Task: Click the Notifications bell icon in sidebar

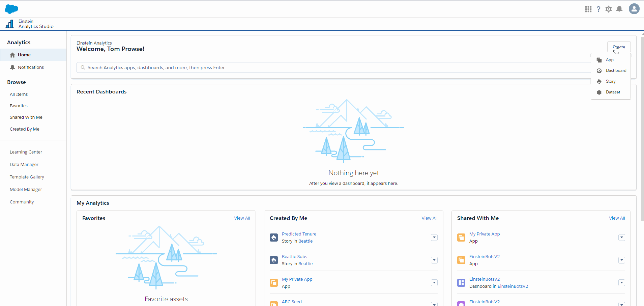Action: click(x=12, y=67)
